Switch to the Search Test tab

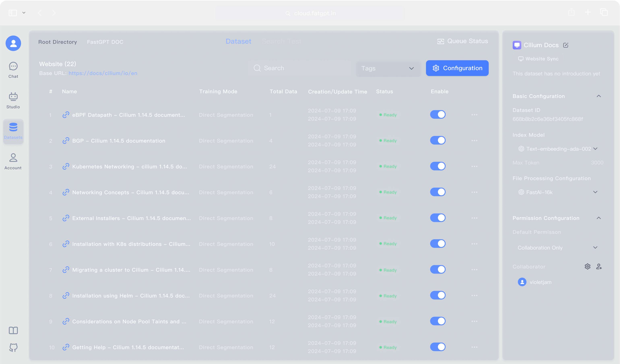click(x=282, y=41)
